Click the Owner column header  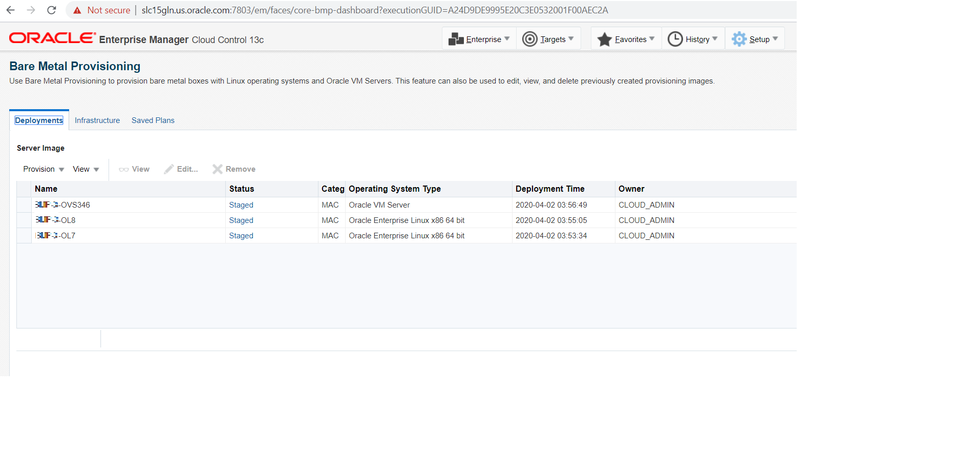[706, 189]
